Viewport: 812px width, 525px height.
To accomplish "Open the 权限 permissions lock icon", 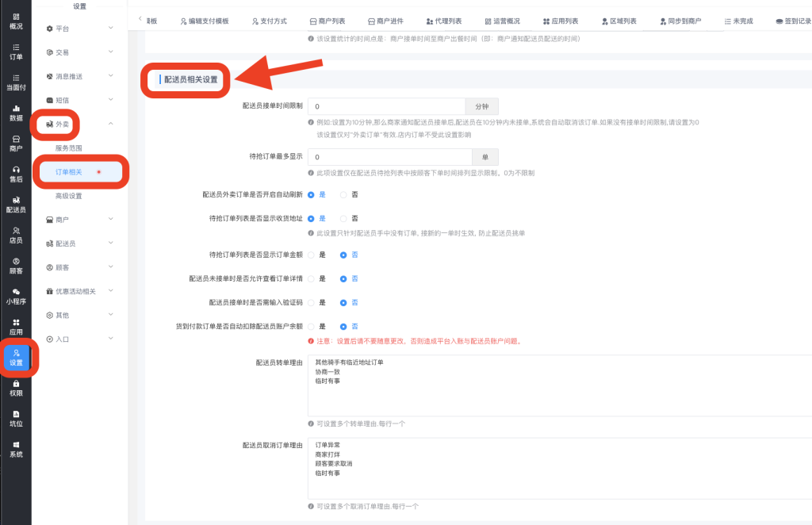I will click(16, 388).
